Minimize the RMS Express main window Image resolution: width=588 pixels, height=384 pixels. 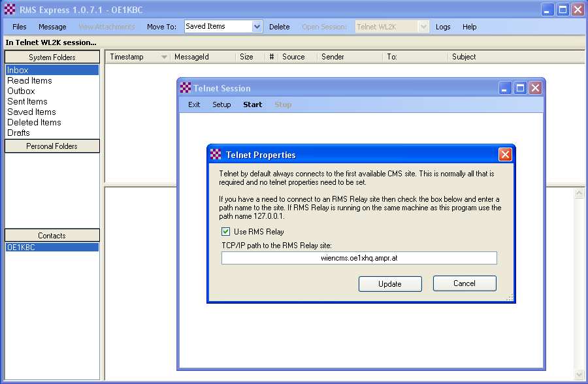tap(548, 10)
